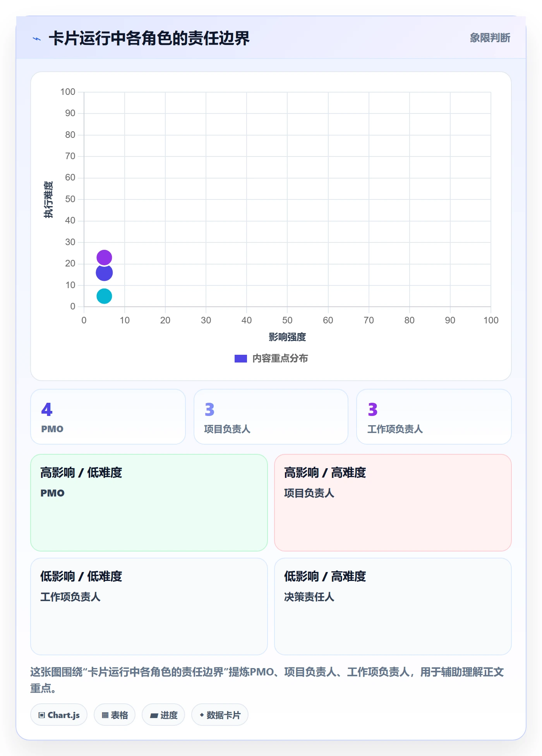Click the cyan bubble data point in the chart
Image resolution: width=542 pixels, height=756 pixels.
(104, 296)
